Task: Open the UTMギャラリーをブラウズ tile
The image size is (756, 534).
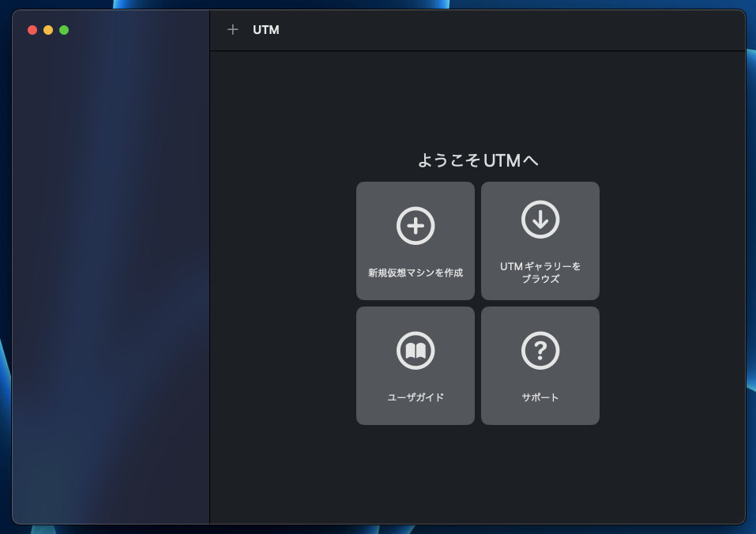Action: tap(540, 240)
